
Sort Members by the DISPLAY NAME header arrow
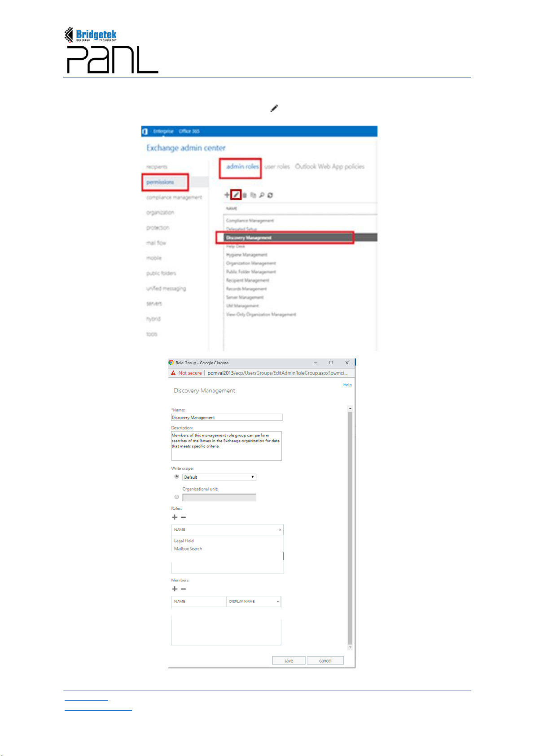click(278, 602)
